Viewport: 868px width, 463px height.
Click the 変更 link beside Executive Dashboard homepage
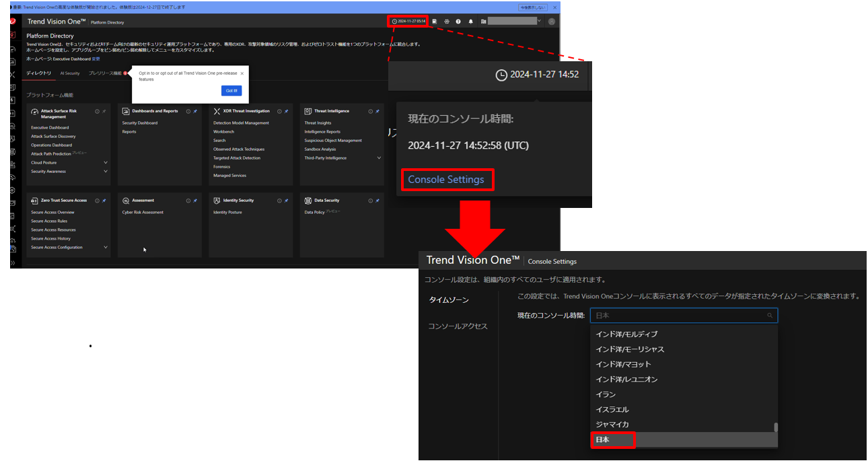tap(96, 59)
